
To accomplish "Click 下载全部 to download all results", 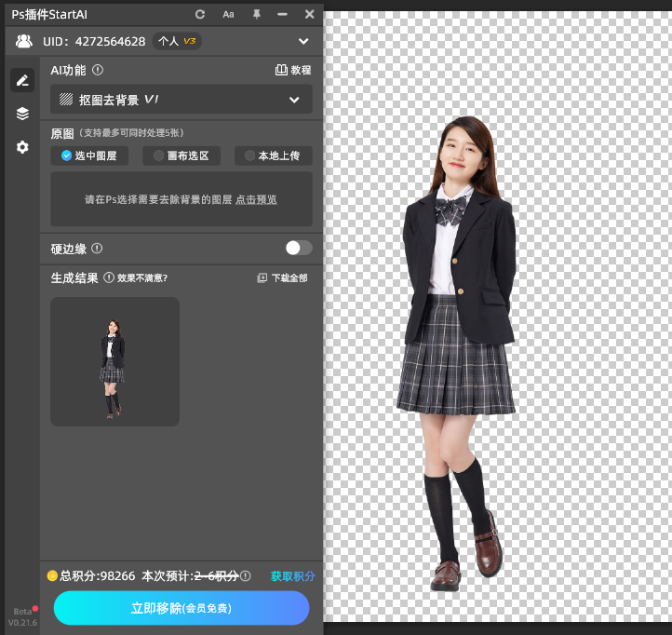I will pos(282,277).
